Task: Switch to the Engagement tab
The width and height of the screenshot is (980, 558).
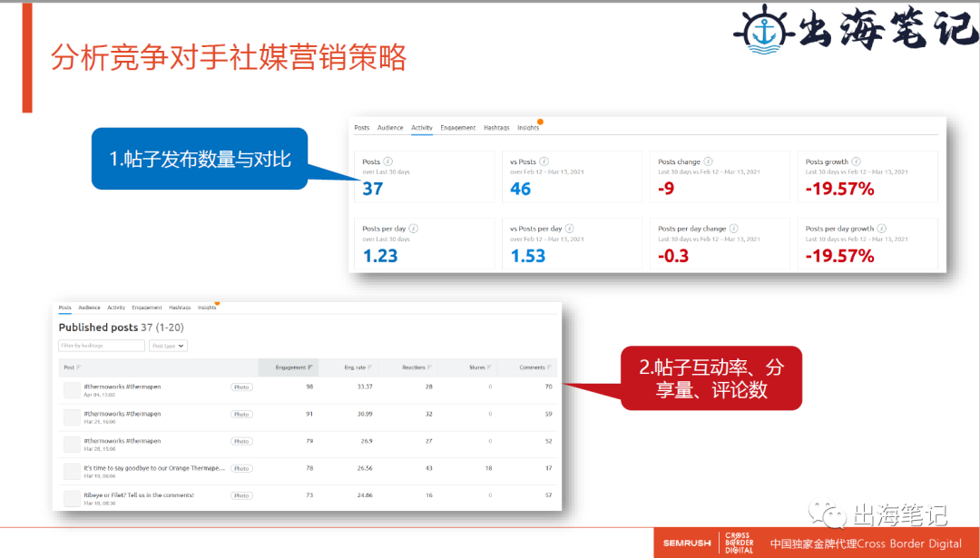Action: click(x=458, y=127)
